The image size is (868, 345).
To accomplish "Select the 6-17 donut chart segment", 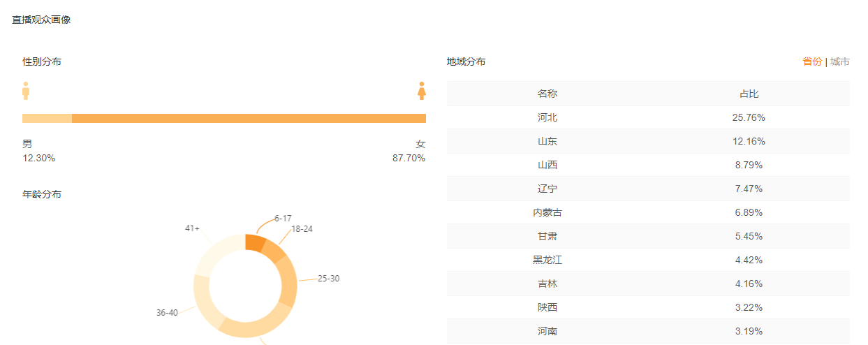I will coord(255,243).
